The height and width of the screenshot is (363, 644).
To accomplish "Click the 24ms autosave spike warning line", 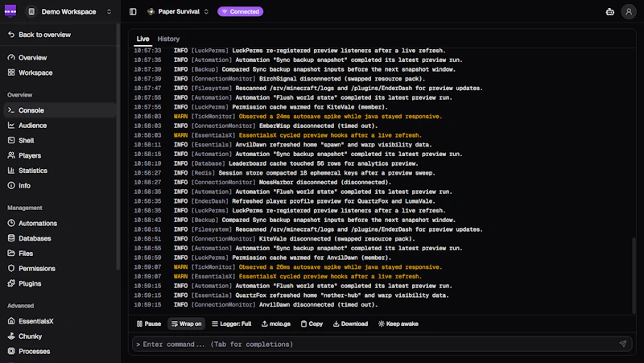I will pyautogui.click(x=287, y=117).
